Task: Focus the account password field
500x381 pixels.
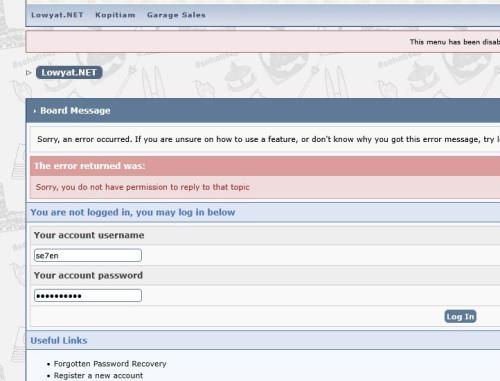Action: (x=88, y=296)
